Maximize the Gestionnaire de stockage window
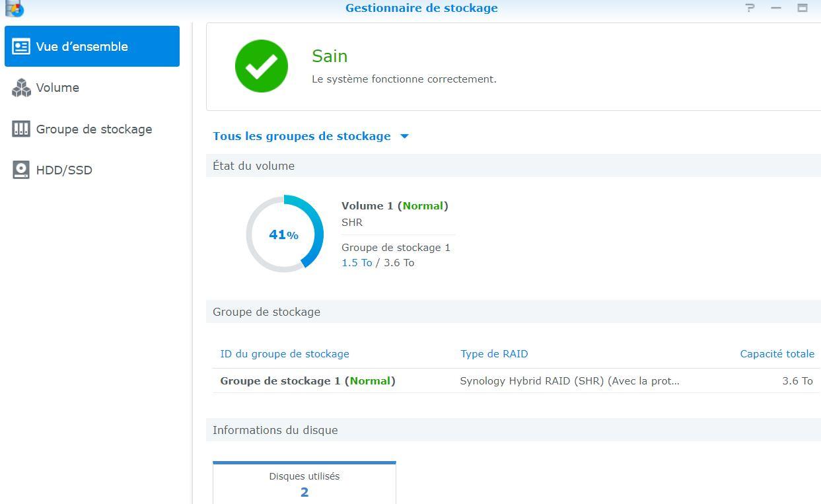The height and width of the screenshot is (504, 821). click(x=803, y=8)
